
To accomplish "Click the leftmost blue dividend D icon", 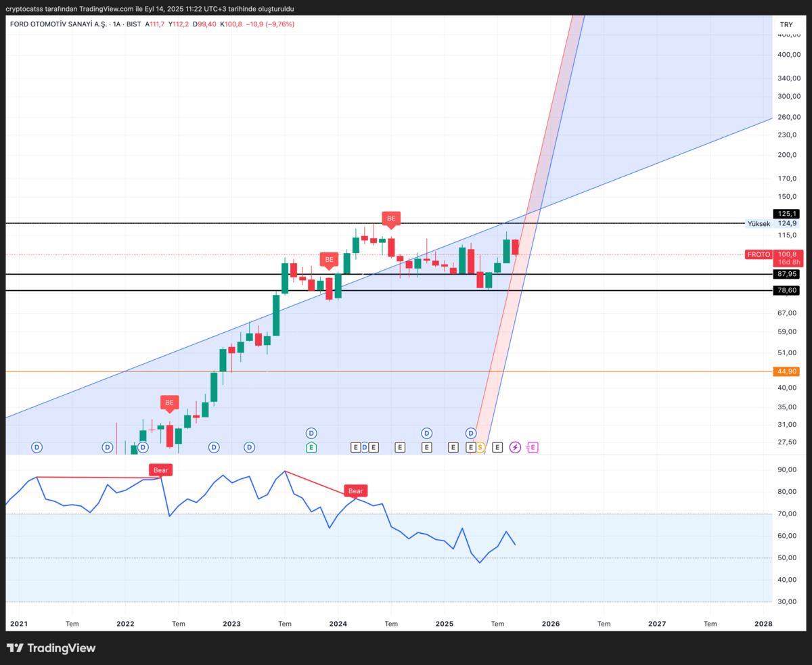I will coord(37,447).
